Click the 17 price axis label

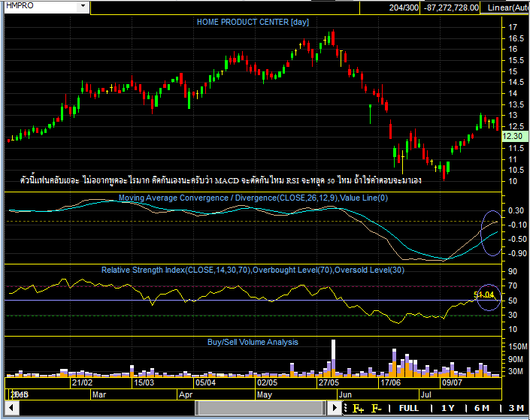[x=513, y=27]
